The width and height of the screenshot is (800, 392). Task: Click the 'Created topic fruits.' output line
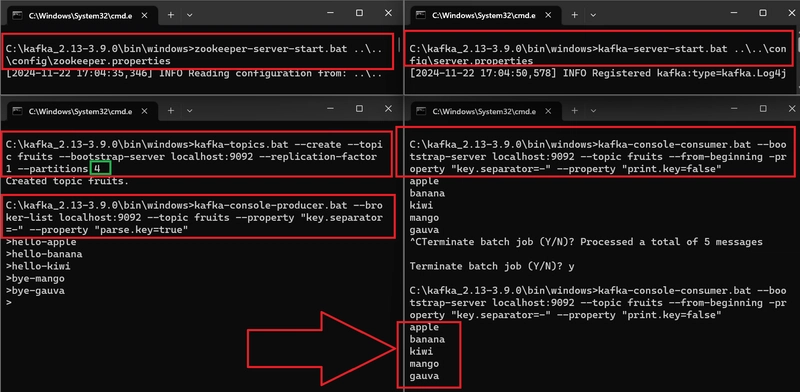click(67, 181)
